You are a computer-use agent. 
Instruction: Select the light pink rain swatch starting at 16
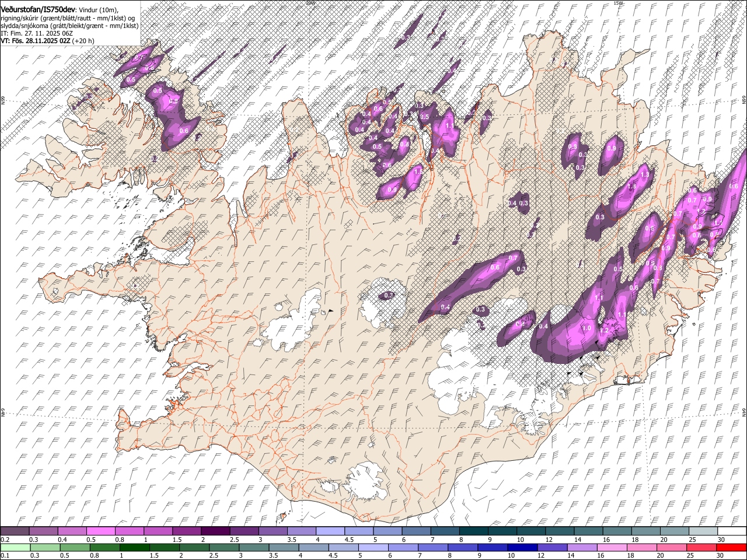point(612,547)
